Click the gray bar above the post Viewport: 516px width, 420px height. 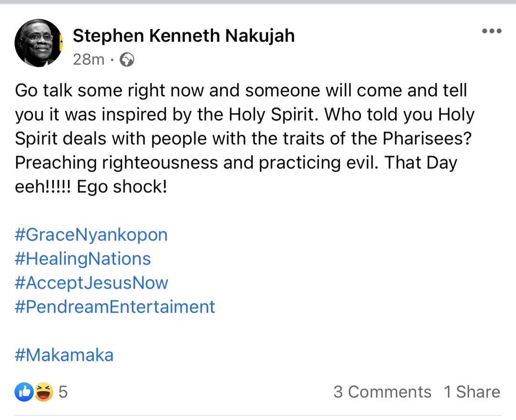tap(258, 2)
